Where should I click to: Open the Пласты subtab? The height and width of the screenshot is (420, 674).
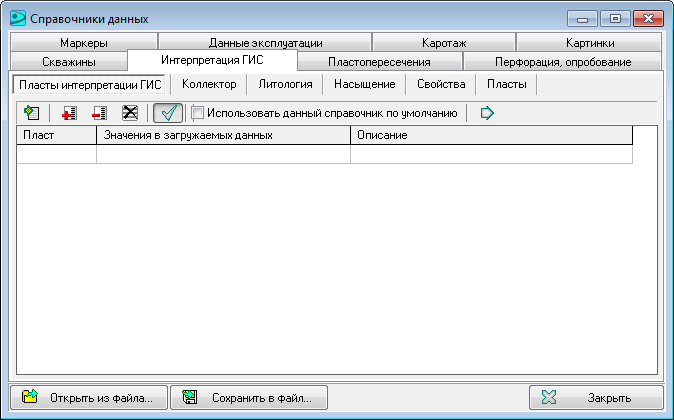point(507,84)
